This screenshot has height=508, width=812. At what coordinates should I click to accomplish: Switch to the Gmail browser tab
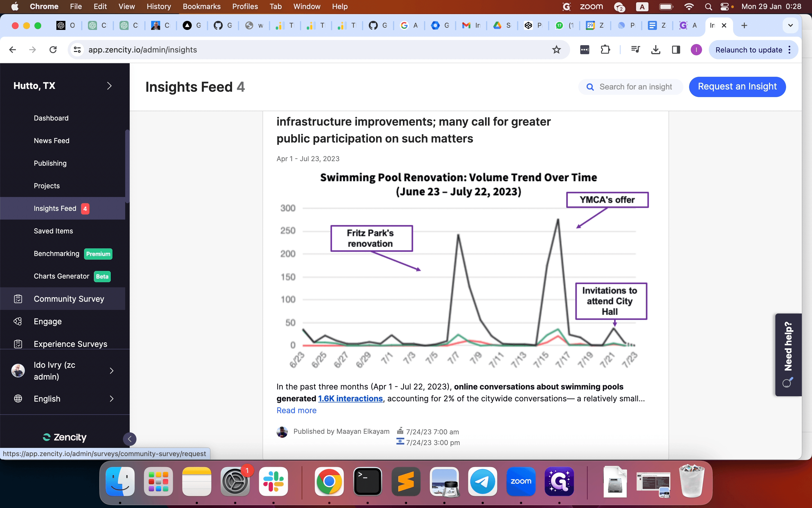pos(471,25)
